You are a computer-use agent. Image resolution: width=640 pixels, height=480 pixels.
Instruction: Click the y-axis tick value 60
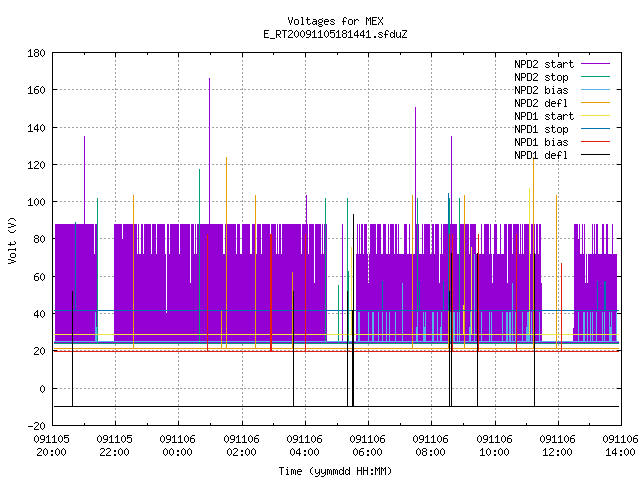[39, 277]
